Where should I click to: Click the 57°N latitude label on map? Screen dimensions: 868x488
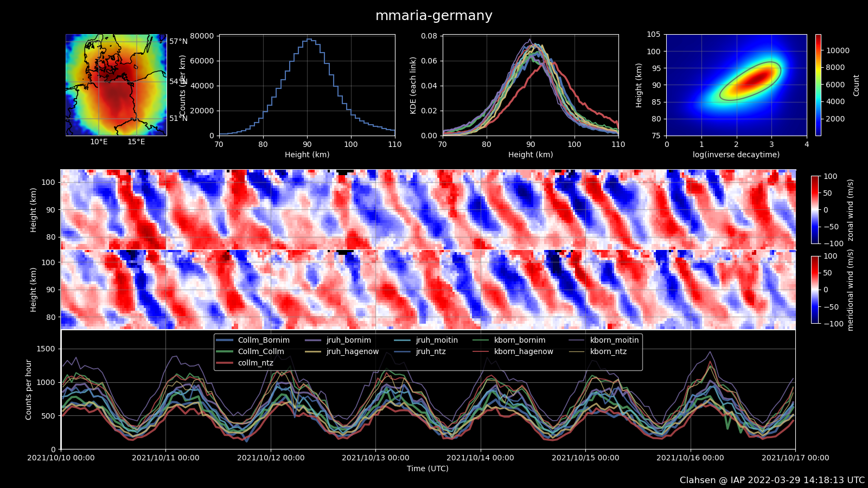(x=178, y=41)
